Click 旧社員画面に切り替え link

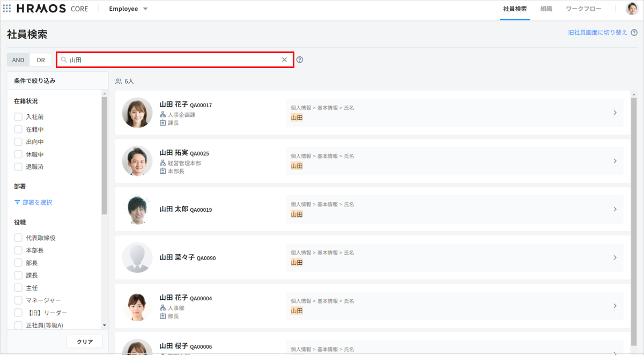point(597,33)
